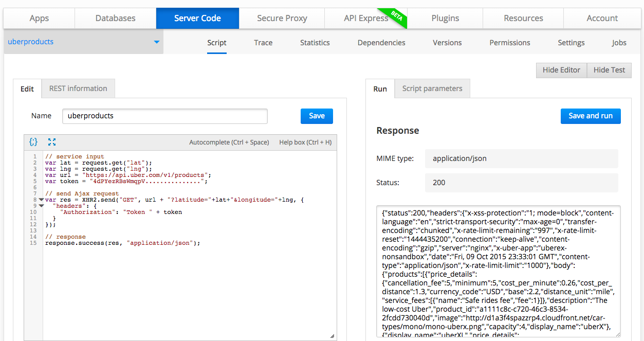
Task: Click the script Name input field
Action: point(164,116)
